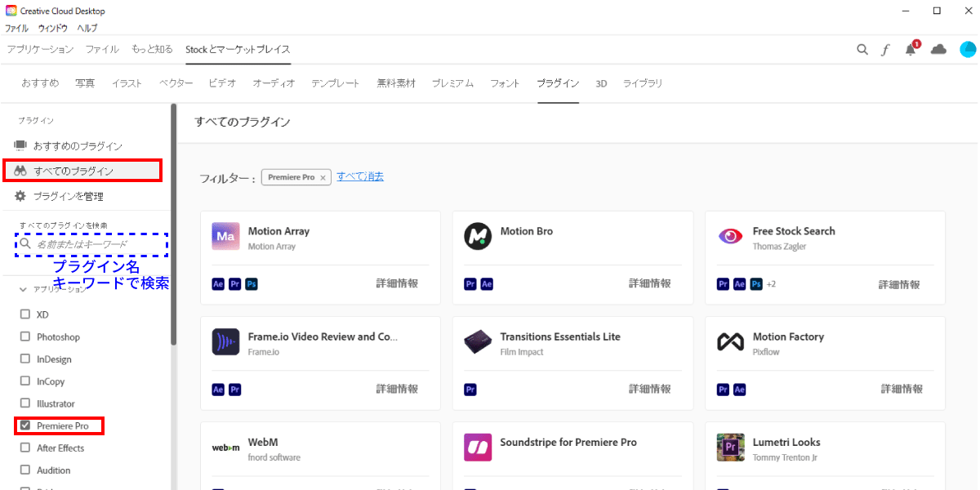
Task: Enable the Illustrator filter checkbox
Action: point(24,403)
